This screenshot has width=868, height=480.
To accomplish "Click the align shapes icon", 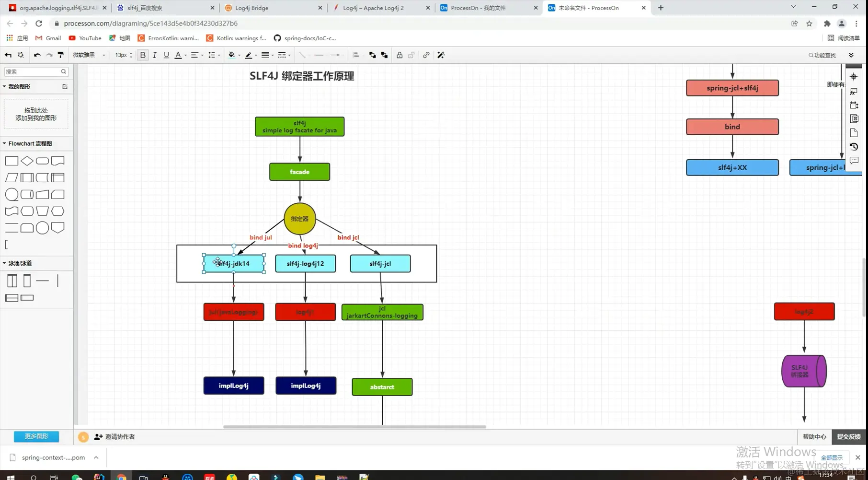I will [356, 55].
